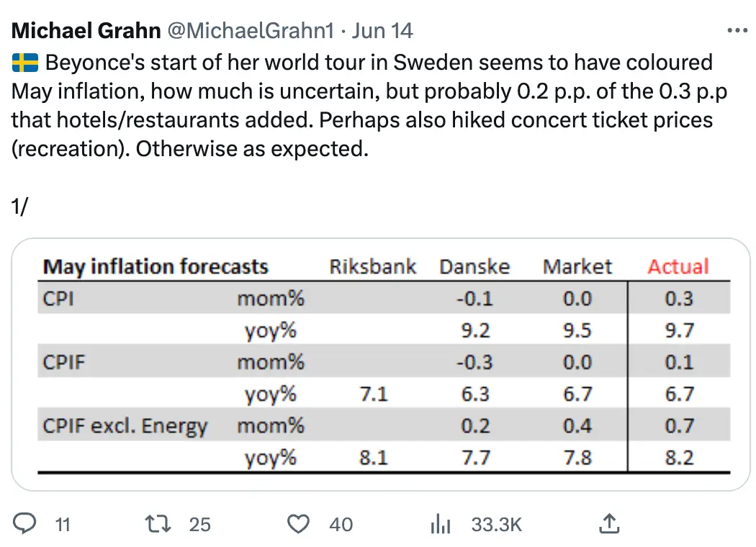756x547 pixels.
Task: Click the Riksbank column header in table
Action: (x=372, y=267)
